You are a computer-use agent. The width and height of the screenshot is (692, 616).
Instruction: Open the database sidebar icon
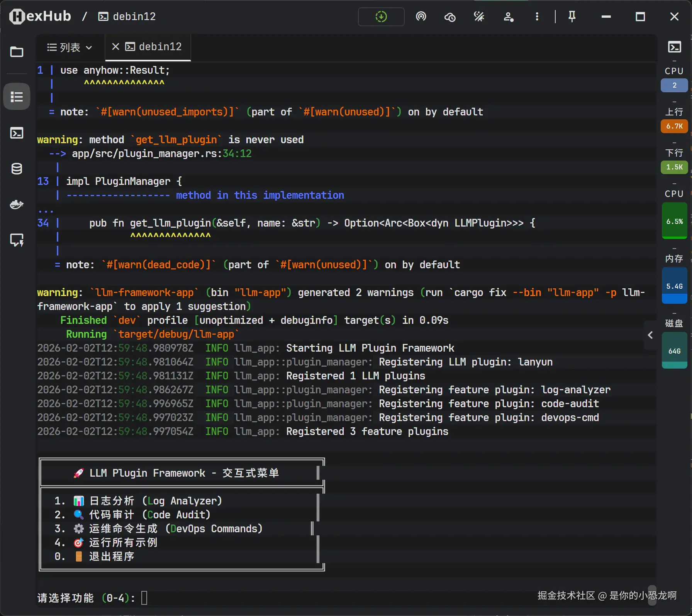click(x=17, y=169)
